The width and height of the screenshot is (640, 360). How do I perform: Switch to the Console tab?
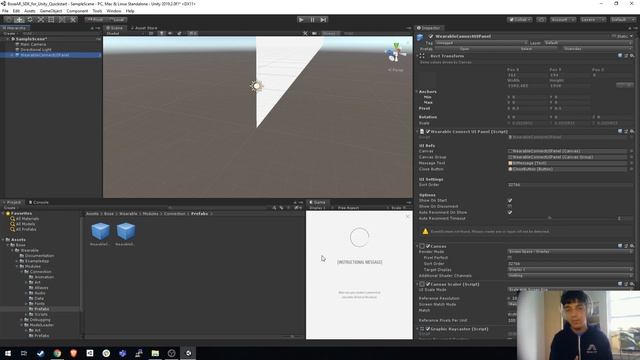(38, 202)
